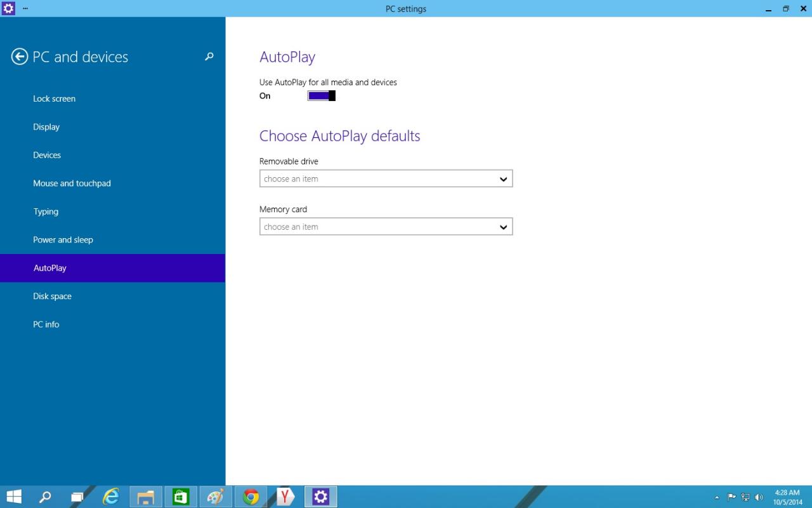Screen dimensions: 812x508
Task: Go back using the PC and devices arrow
Action: pyautogui.click(x=20, y=57)
